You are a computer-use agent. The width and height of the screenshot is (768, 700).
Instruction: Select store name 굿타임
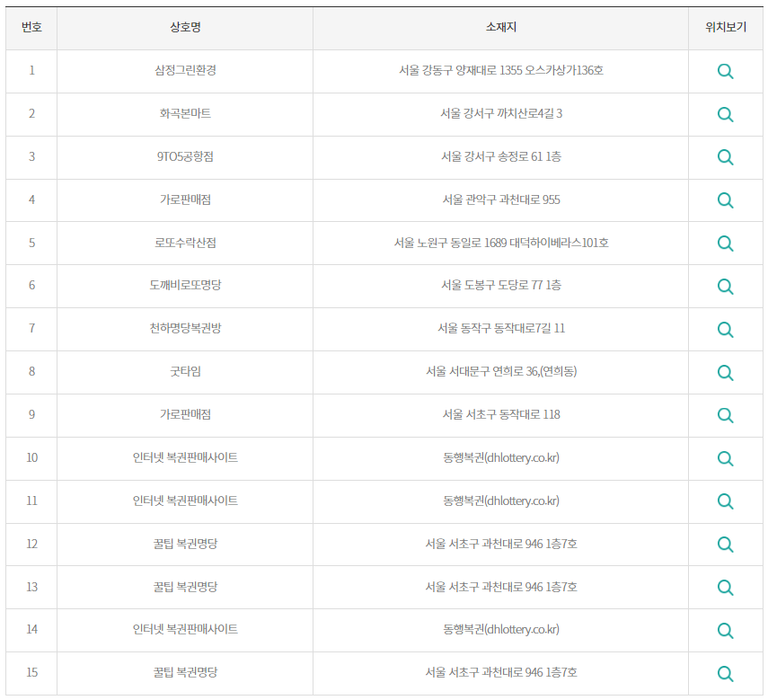click(x=185, y=371)
